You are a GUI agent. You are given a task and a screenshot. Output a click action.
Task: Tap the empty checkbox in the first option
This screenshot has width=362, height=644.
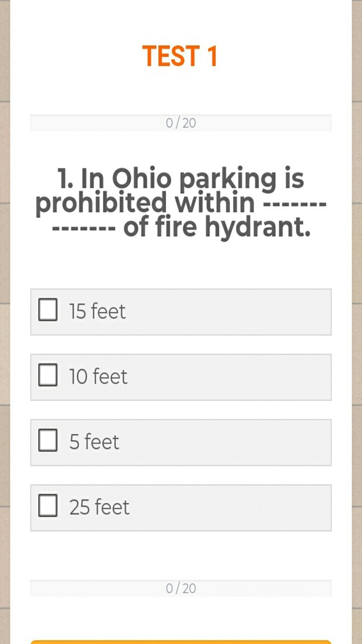[48, 311]
